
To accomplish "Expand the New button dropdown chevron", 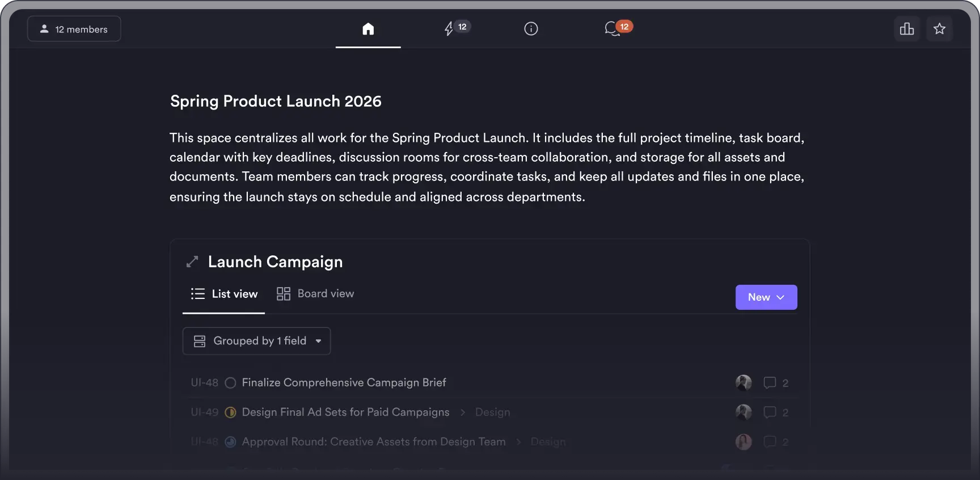I will tap(781, 297).
